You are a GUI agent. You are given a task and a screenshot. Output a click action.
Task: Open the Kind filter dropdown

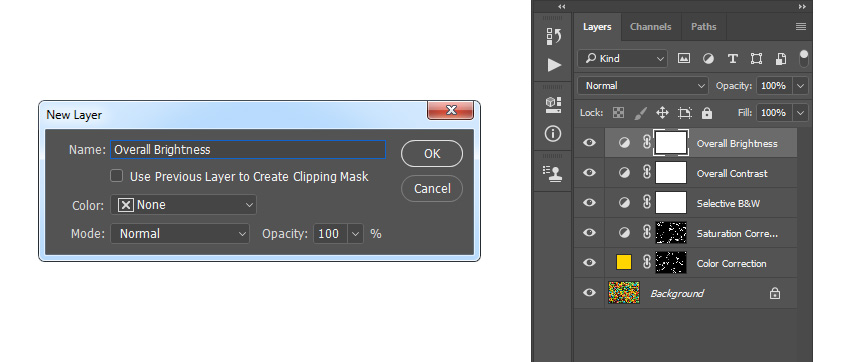coord(623,59)
